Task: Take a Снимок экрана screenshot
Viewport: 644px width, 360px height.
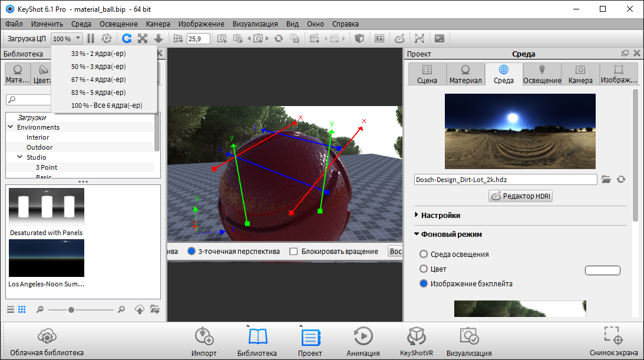Action: pyautogui.click(x=613, y=342)
